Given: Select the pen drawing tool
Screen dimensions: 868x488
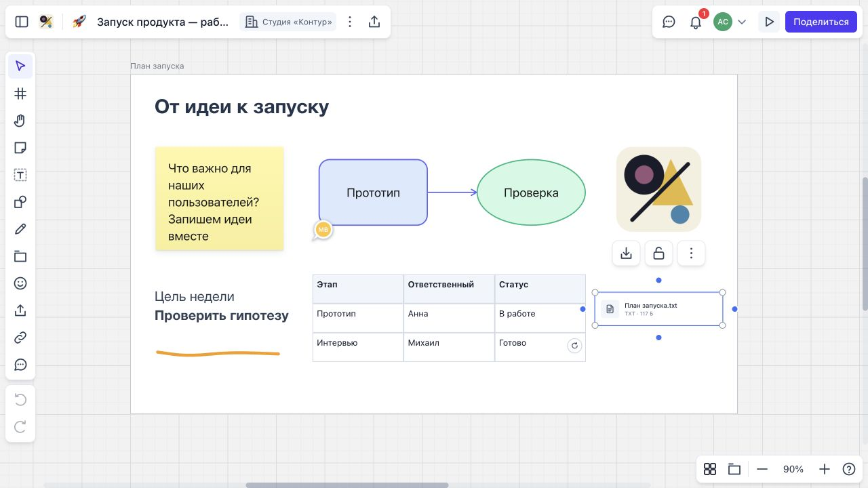Looking at the screenshot, I should click(20, 229).
